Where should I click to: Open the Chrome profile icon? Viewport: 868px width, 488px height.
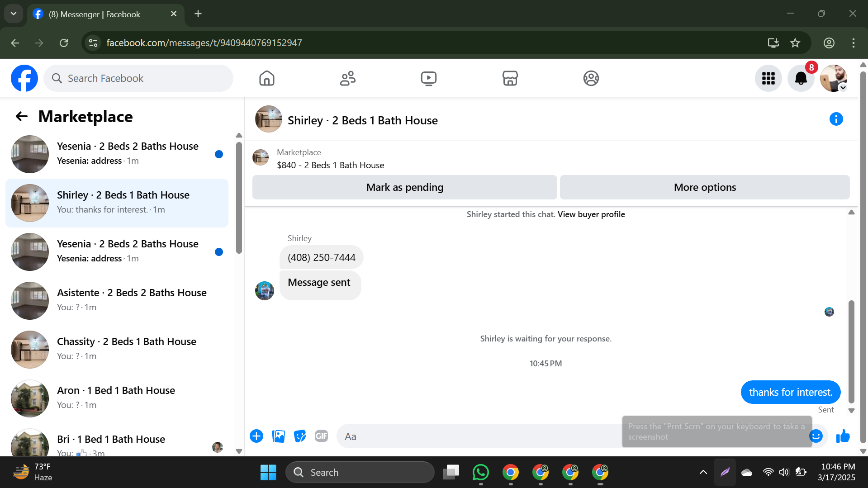click(829, 43)
